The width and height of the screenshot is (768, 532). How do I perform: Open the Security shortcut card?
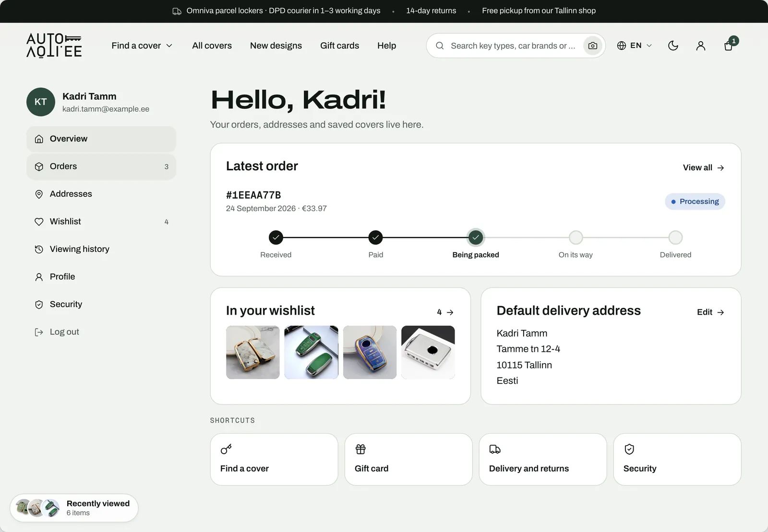pos(677,460)
